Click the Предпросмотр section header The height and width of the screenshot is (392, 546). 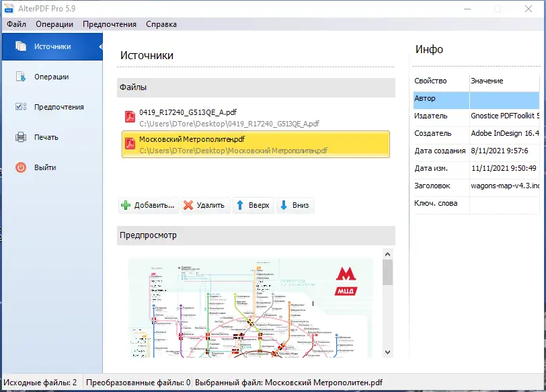tap(256, 235)
